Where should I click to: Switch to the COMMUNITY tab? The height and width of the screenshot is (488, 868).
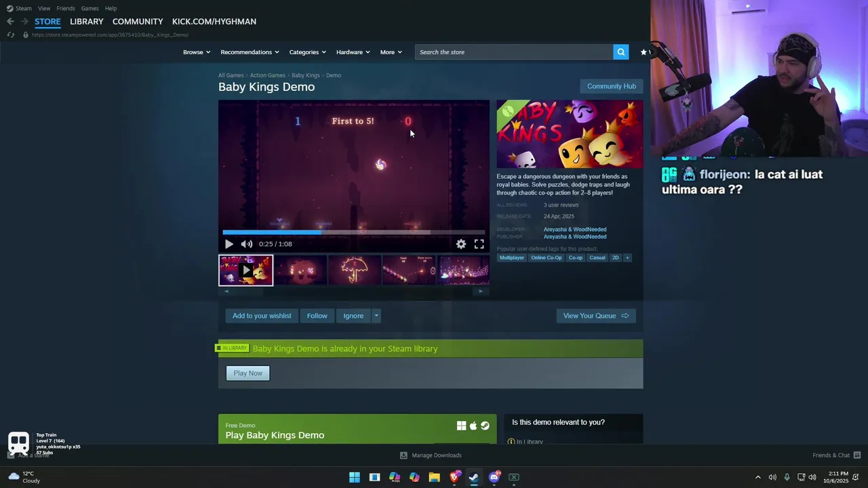(x=138, y=22)
